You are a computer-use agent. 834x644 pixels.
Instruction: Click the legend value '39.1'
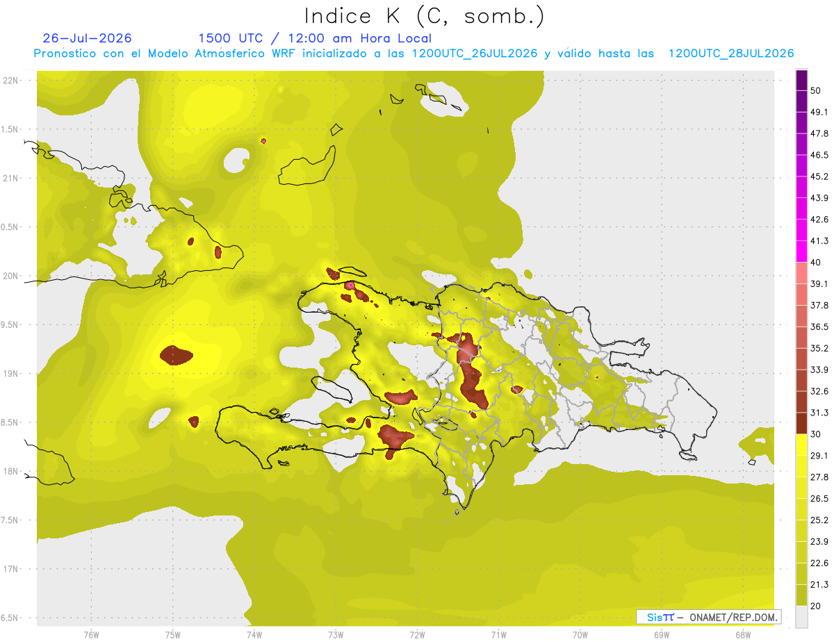[x=819, y=283]
